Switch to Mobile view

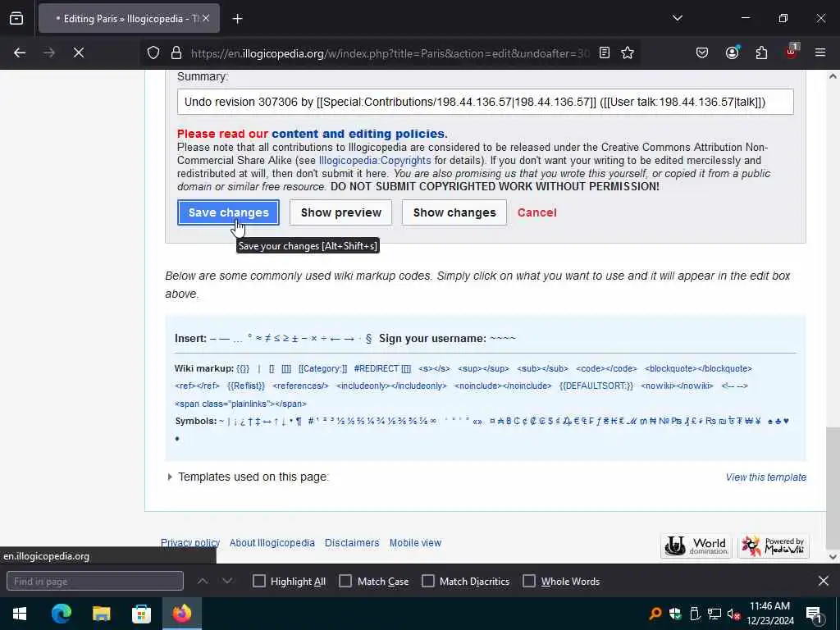pyautogui.click(x=415, y=543)
